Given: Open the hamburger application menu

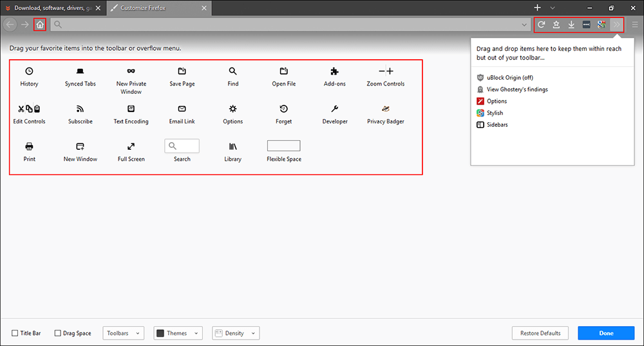Looking at the screenshot, I should (635, 24).
